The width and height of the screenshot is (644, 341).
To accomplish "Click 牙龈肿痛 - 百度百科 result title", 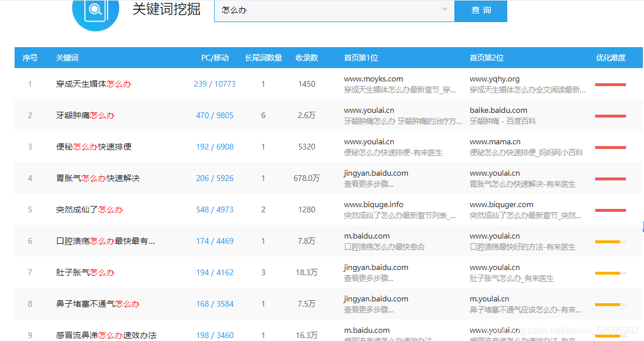I will (503, 121).
